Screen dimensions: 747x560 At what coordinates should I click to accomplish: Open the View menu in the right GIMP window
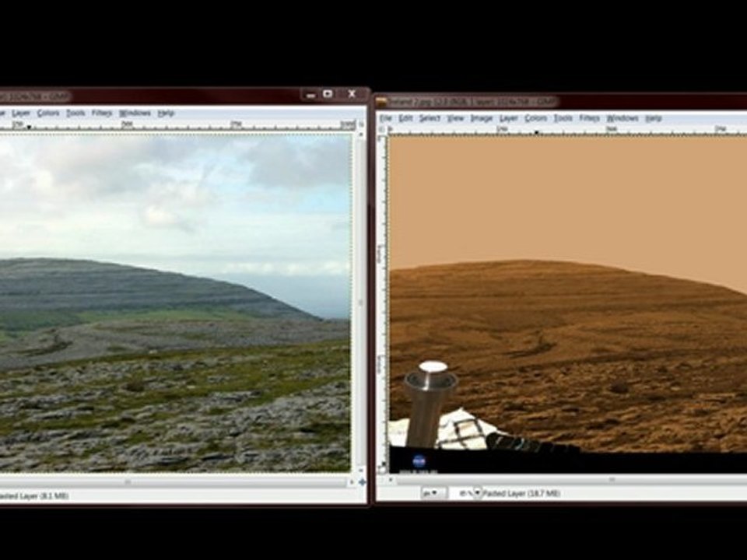(456, 118)
